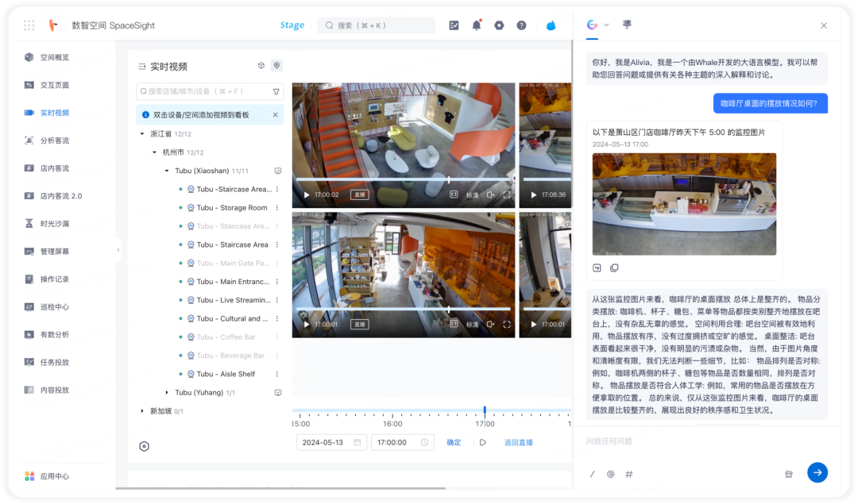858x504 pixels.
Task: Open the app grid launcher icon
Action: click(29, 25)
